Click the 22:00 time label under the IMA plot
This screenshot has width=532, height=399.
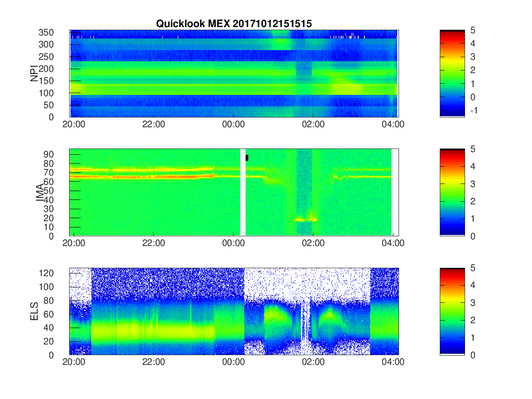(153, 243)
